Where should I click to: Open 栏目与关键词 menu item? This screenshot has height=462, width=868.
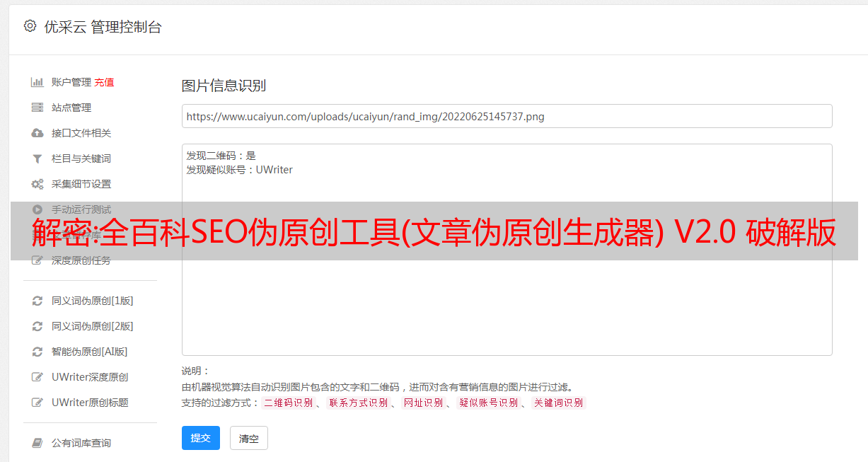click(81, 158)
